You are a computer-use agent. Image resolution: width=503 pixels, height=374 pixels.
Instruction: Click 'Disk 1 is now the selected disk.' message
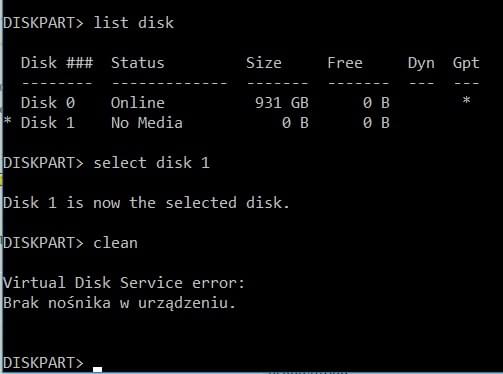click(x=146, y=203)
